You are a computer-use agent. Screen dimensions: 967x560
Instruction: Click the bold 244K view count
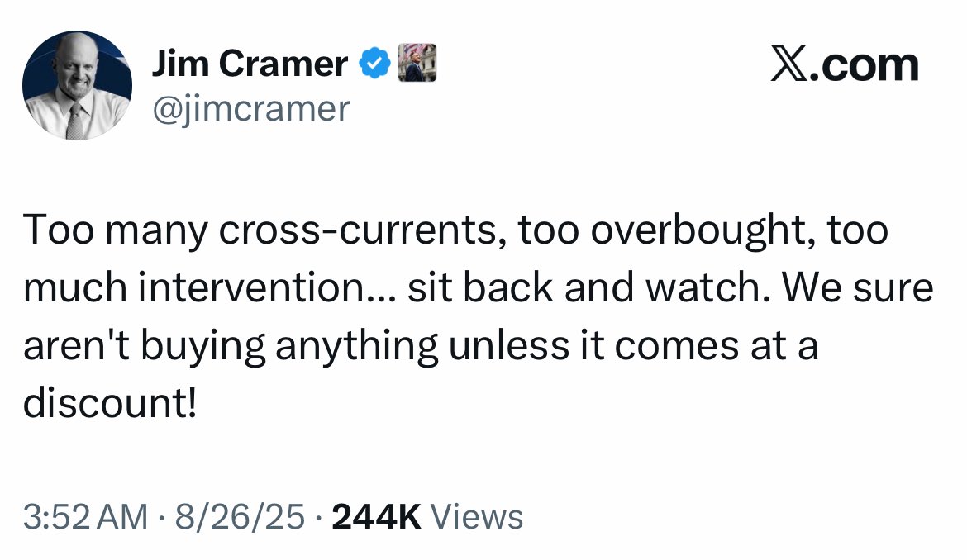[376, 517]
